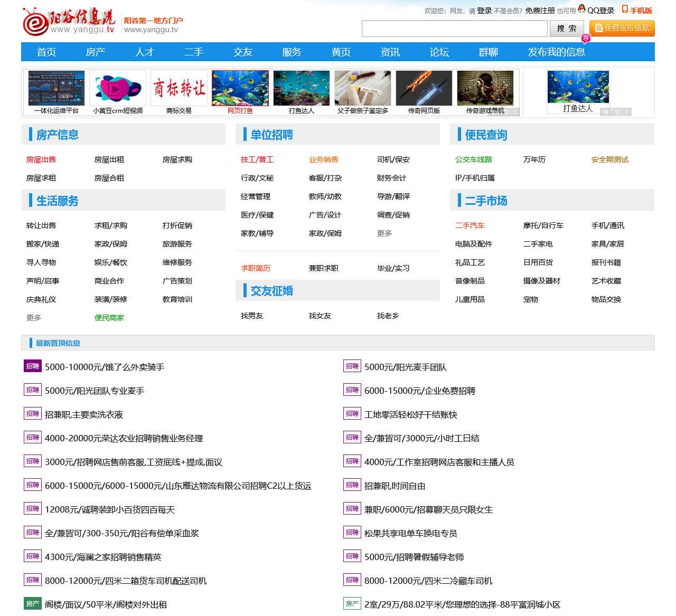This screenshot has height=616, width=676.
Task: Open the 黄页 navigation tab
Action: click(x=341, y=52)
